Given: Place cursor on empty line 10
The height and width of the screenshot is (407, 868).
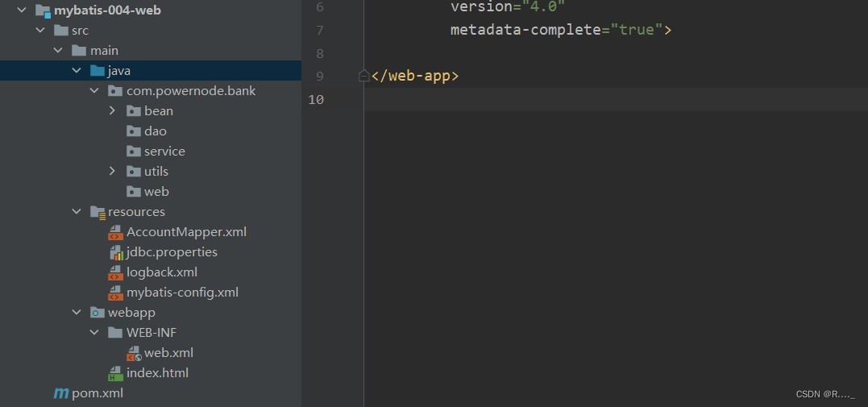Looking at the screenshot, I should [x=616, y=100].
